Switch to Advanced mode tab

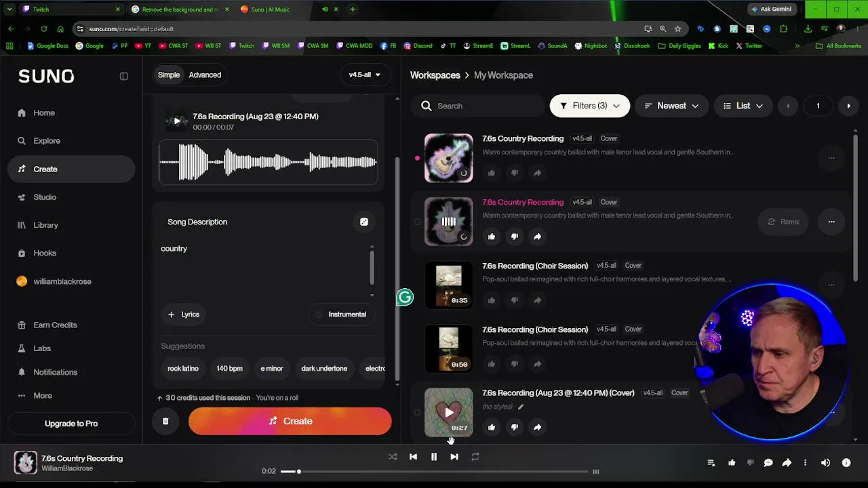pos(205,75)
